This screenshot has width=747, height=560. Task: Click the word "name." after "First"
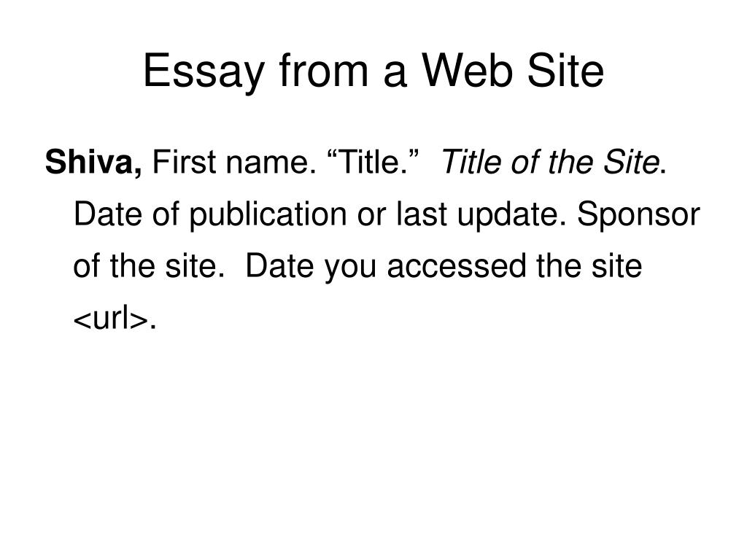coord(271,163)
